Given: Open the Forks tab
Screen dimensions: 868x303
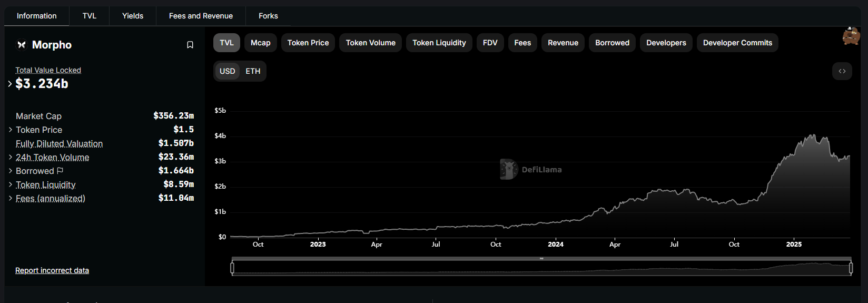Looking at the screenshot, I should pos(268,16).
